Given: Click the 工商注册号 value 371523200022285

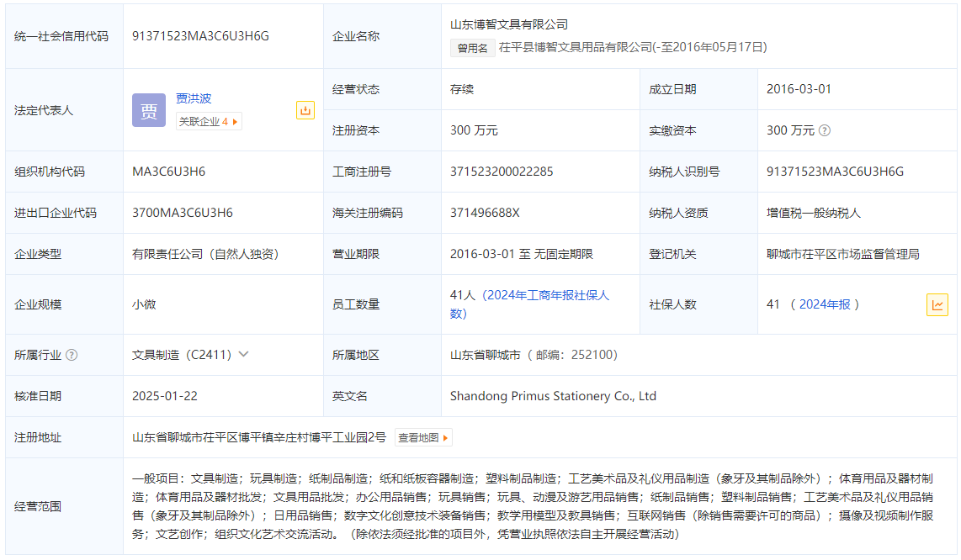Looking at the screenshot, I should 502,172.
